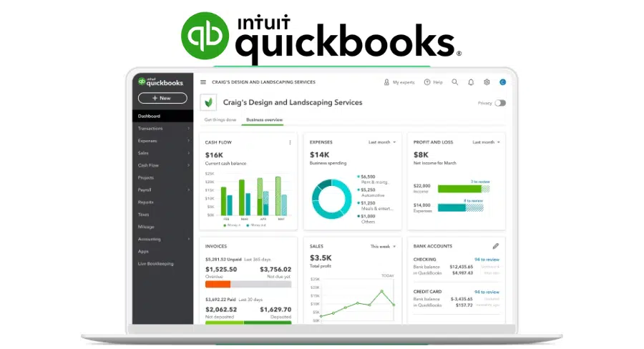This screenshot has width=644, height=349.
Task: Click $1,000 Others legend entry
Action: [366, 219]
